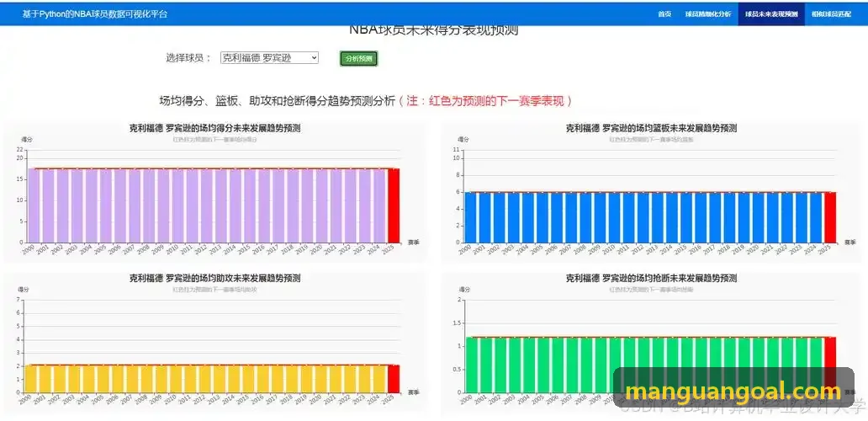This screenshot has height=421, width=868.
Task: Select the 2020 purple bar in 场均得分 chart
Action: tap(321, 205)
